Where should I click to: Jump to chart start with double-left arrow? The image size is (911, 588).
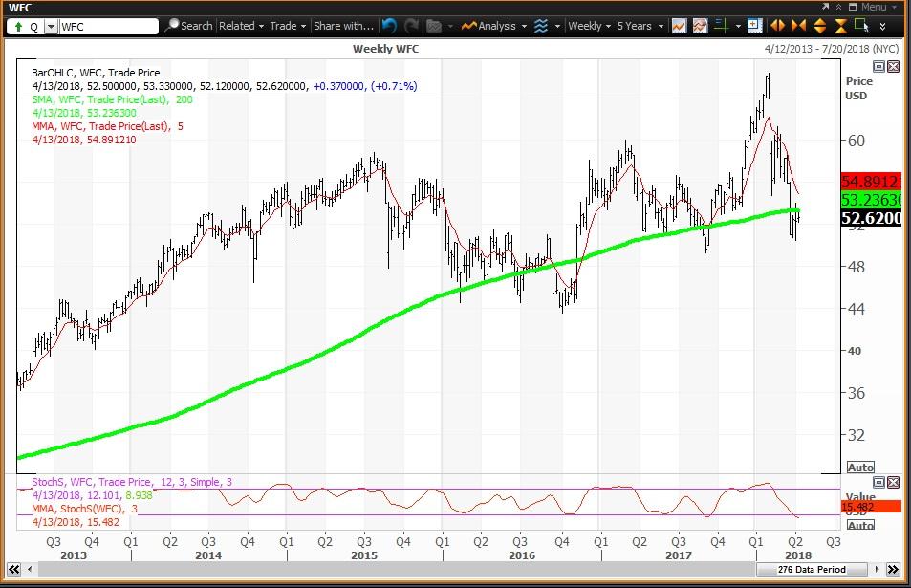13,570
